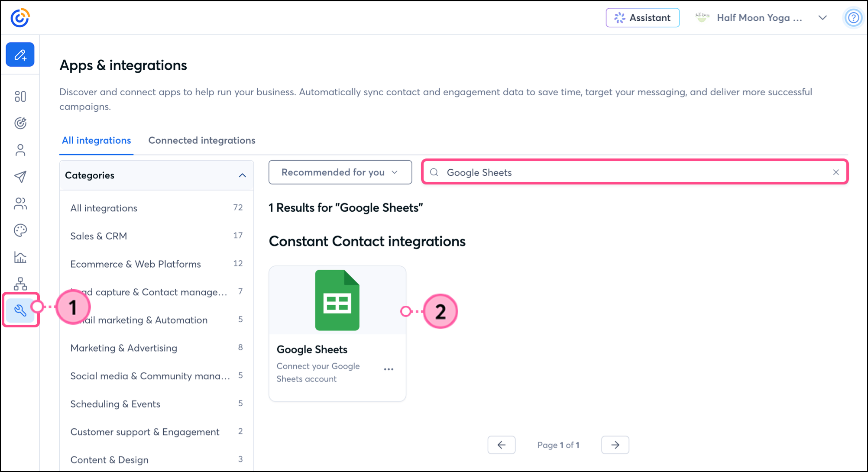Select Marketing & Advertising category
Viewport: 868px width, 472px height.
157,348
